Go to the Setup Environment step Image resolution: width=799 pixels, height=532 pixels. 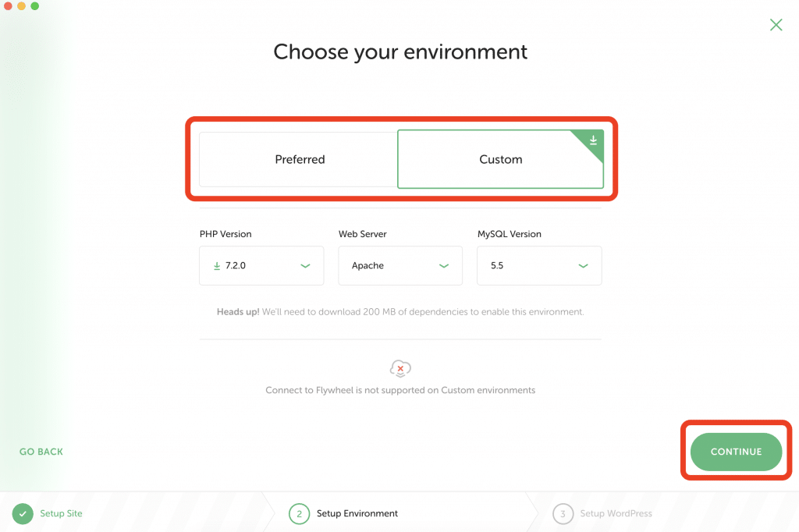[357, 513]
